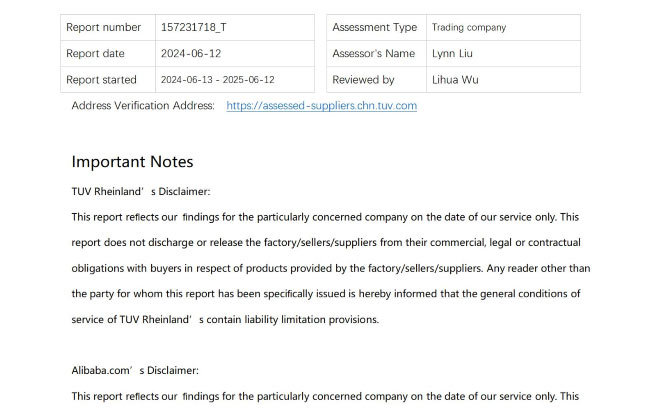Click the line starting 'the party for whom'
The width and height of the screenshot is (653, 416).
tap(326, 294)
